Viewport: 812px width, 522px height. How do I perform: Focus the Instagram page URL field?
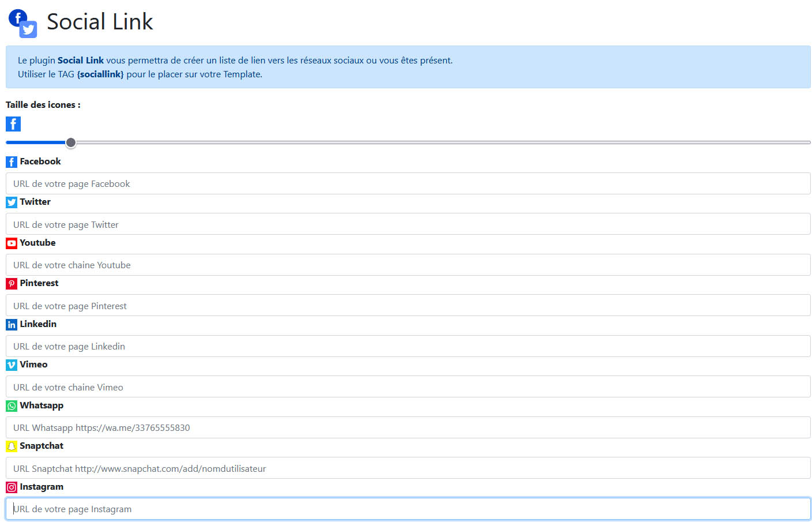pos(408,509)
